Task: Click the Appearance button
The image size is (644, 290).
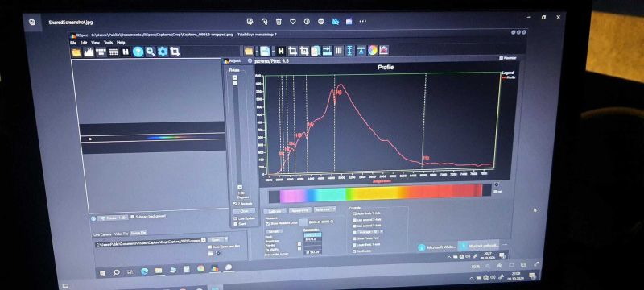Action: point(299,210)
